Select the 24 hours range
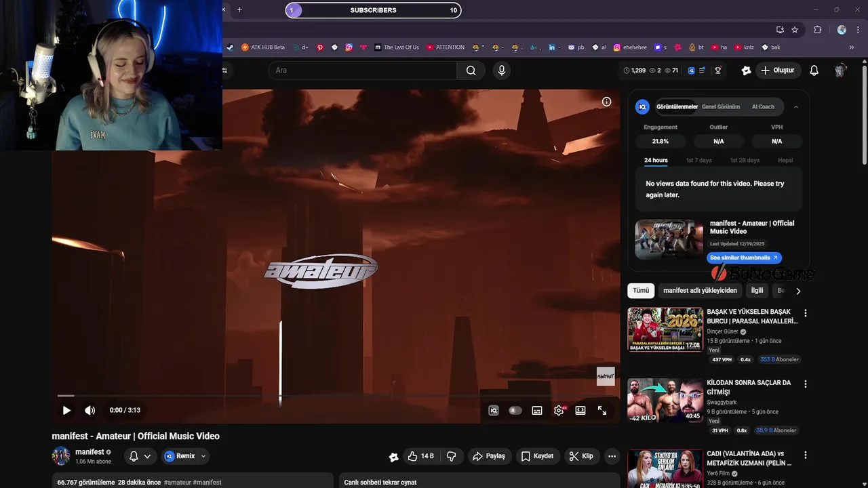Viewport: 868px width, 488px height. [656, 161]
